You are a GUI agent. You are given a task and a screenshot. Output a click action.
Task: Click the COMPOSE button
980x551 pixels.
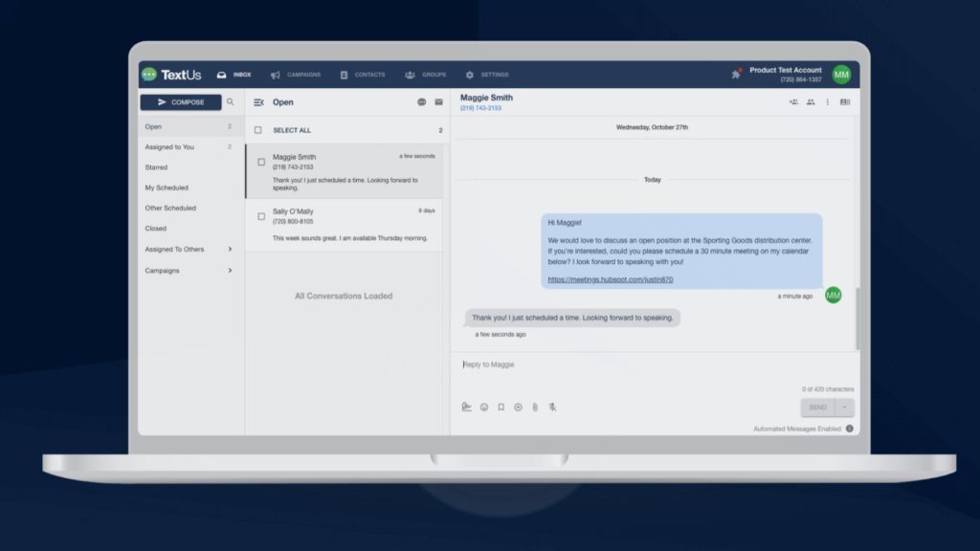(181, 101)
